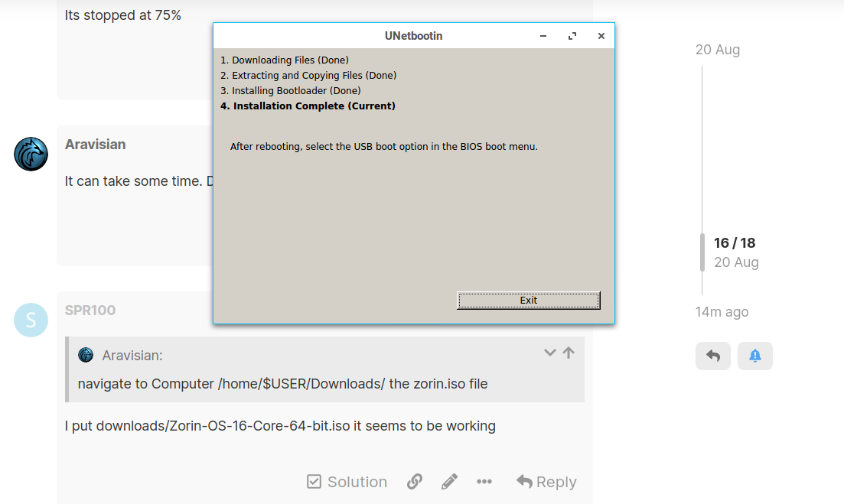Screen dimensions: 844x504
Task: Expand the quoted Aravisian post
Action: coord(549,353)
